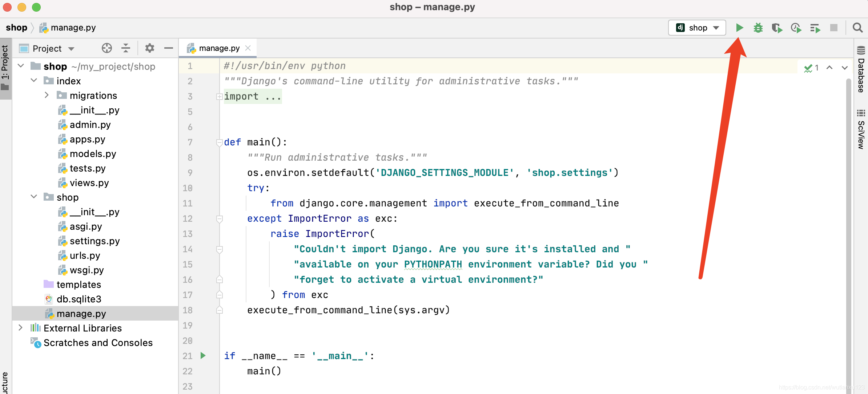Click shop in the breadcrumb bar
Screen dimensions: 868x394
pos(16,28)
